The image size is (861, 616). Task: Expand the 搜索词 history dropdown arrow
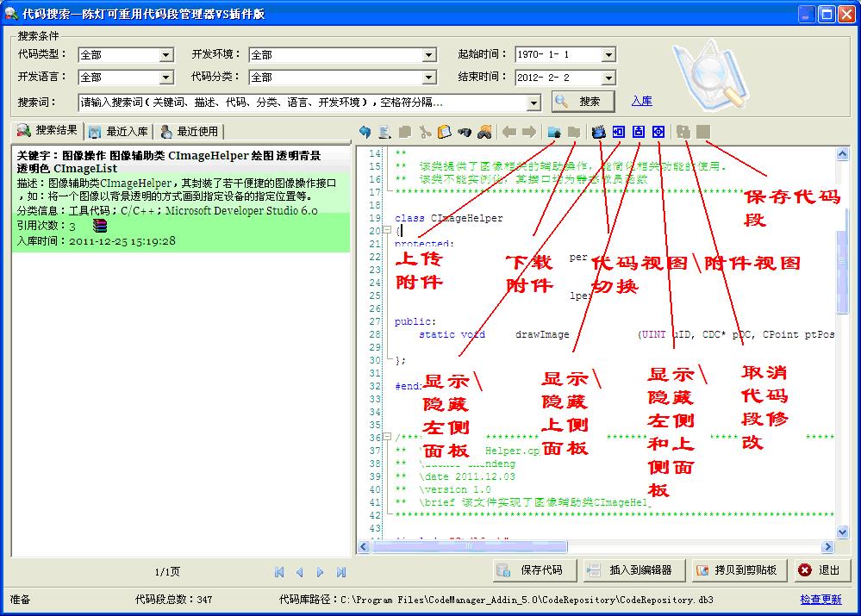coord(533,103)
